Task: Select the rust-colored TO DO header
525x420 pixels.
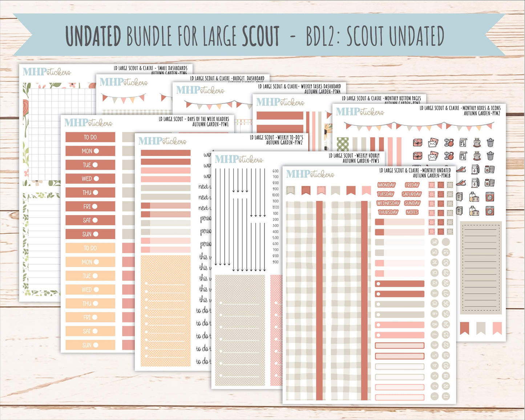Action: (x=90, y=137)
